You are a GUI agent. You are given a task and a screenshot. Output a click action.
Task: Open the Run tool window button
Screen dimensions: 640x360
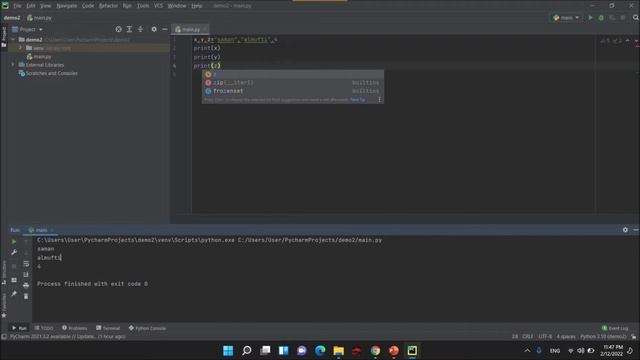tap(19, 328)
